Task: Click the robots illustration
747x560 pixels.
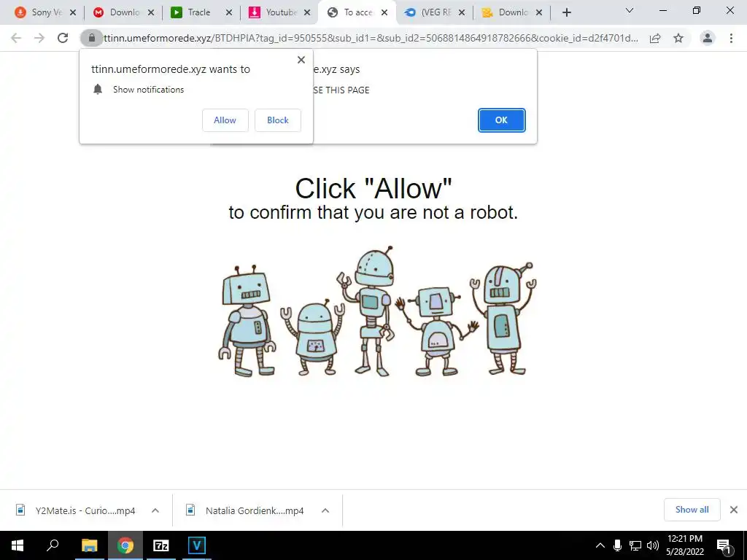Action: coord(377,311)
